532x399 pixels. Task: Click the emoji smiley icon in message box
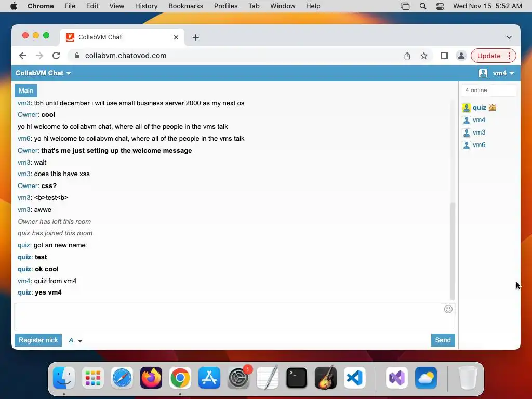448,309
